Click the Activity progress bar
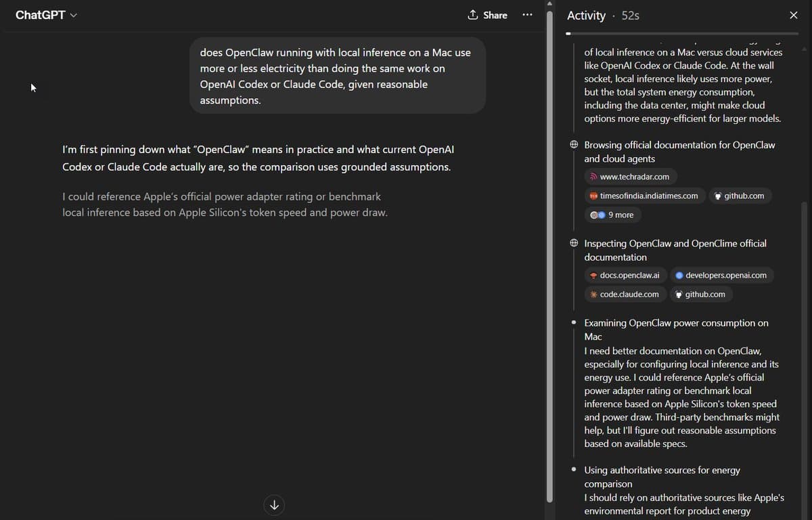This screenshot has height=520, width=812. pyautogui.click(x=682, y=33)
